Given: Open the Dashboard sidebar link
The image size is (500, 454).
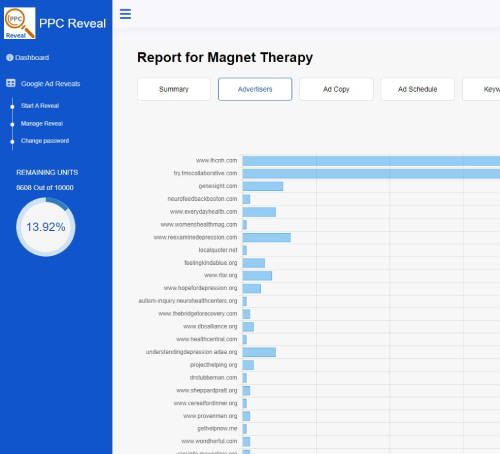Looking at the screenshot, I should [32, 58].
